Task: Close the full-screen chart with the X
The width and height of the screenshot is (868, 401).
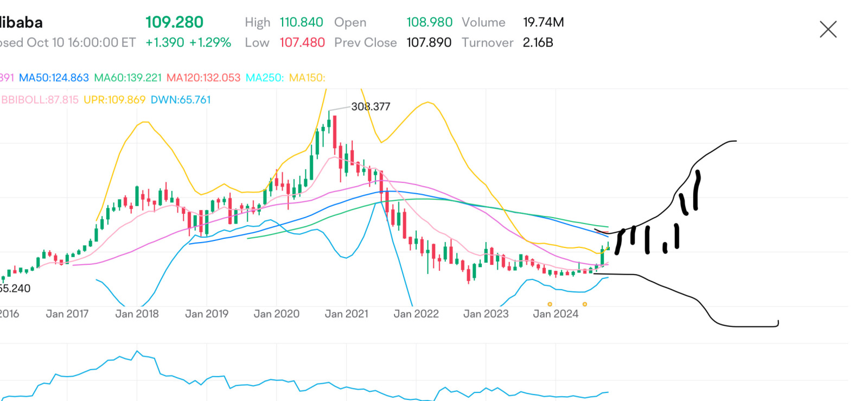Action: [x=828, y=29]
